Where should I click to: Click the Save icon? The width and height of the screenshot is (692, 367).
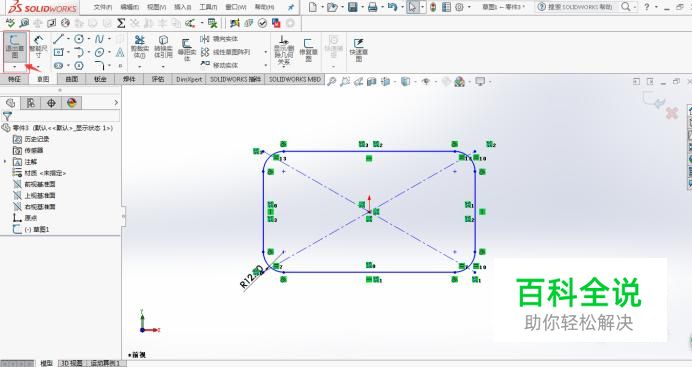click(x=353, y=7)
